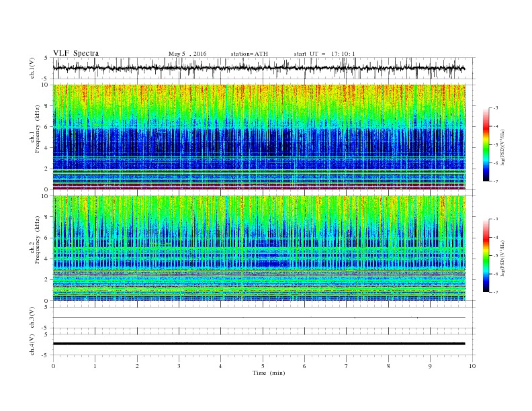This screenshot has width=532, height=411.
Task: Click the "1" tick on the time axis
Action: pyautogui.click(x=95, y=366)
